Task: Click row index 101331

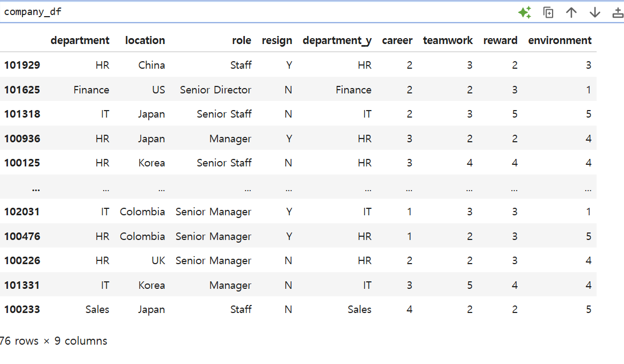Action: [23, 286]
